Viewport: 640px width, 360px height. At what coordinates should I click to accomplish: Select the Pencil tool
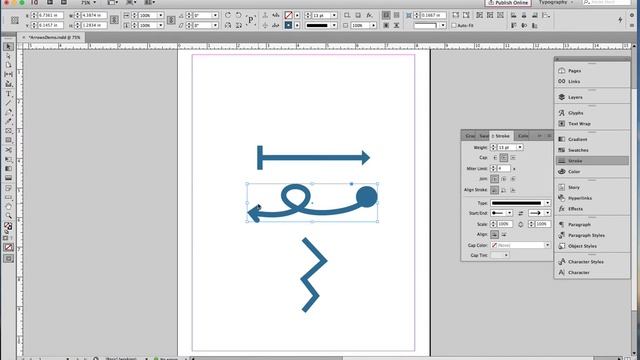point(8,122)
